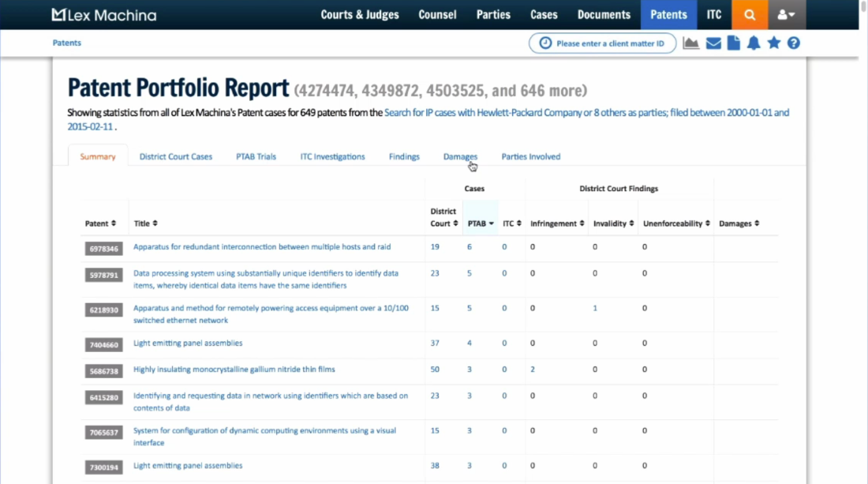Open the Parties menu
Image resolution: width=868 pixels, height=484 pixels.
tap(493, 15)
